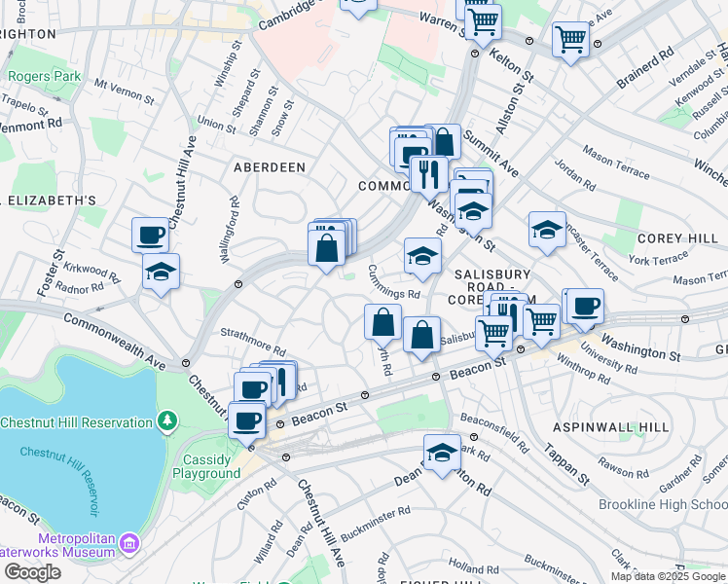Select the shopping cart marker near Kelton St
The height and width of the screenshot is (584, 728).
[483, 20]
